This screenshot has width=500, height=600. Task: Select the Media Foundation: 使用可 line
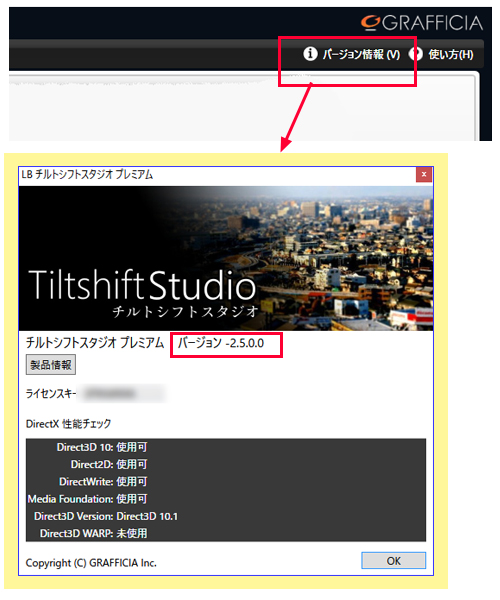(x=87, y=499)
